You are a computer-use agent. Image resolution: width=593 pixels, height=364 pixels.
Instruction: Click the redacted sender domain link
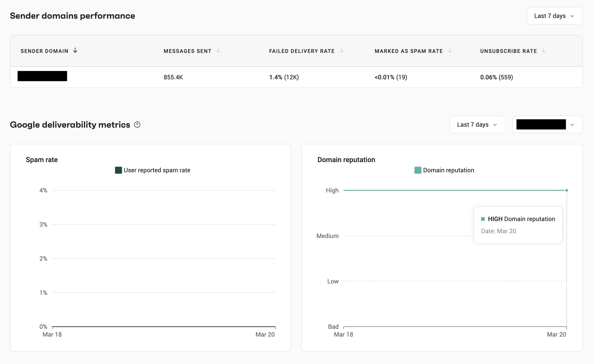tap(42, 76)
